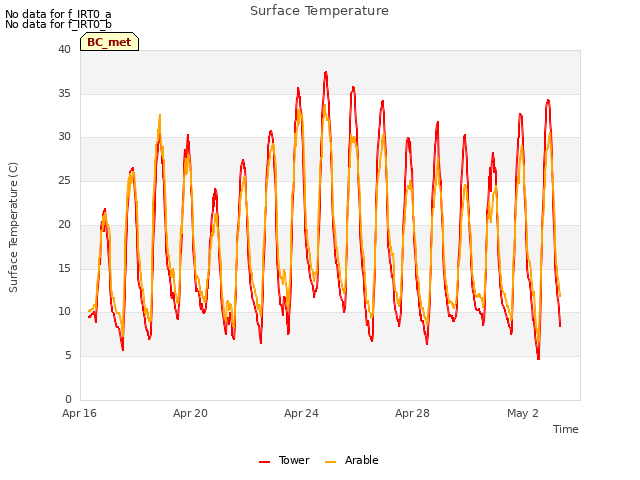Click the Apr 24 x-axis label
This screenshot has width=640, height=480.
pos(301,413)
